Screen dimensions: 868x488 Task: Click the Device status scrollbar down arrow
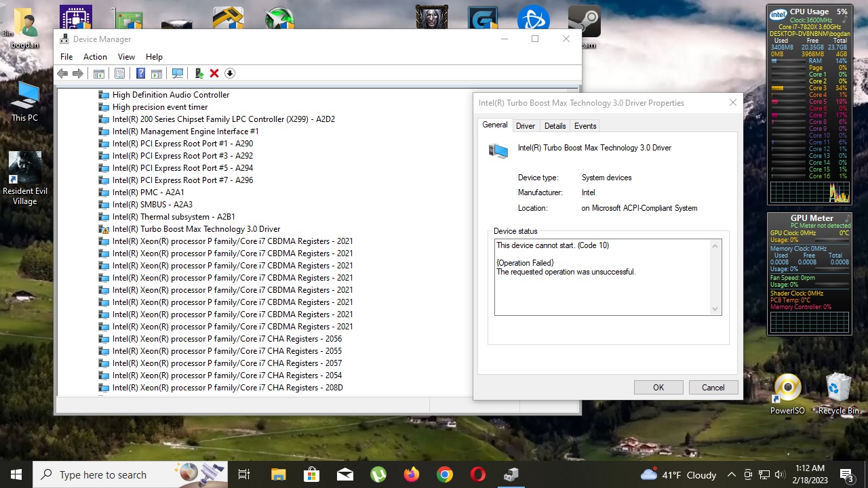tap(715, 309)
